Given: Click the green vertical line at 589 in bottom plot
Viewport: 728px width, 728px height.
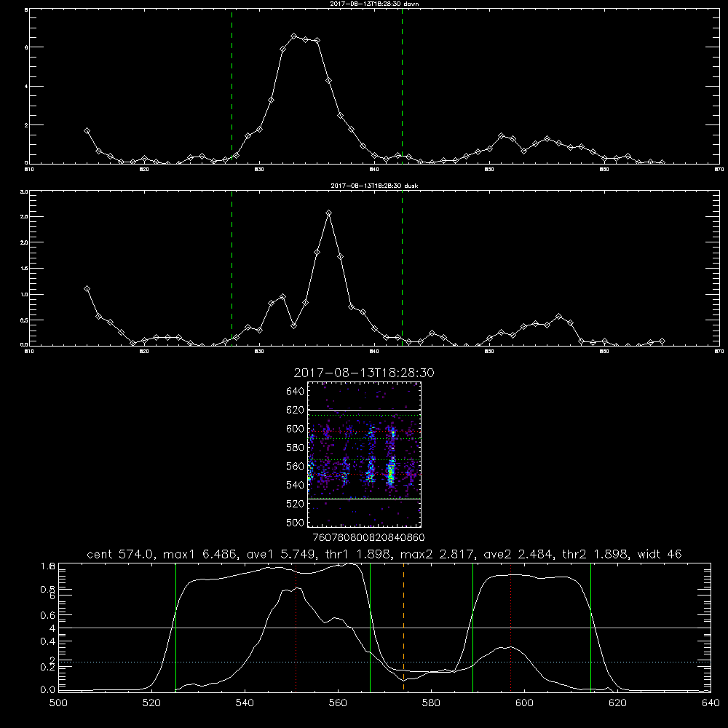Looking at the screenshot, I should (472, 628).
